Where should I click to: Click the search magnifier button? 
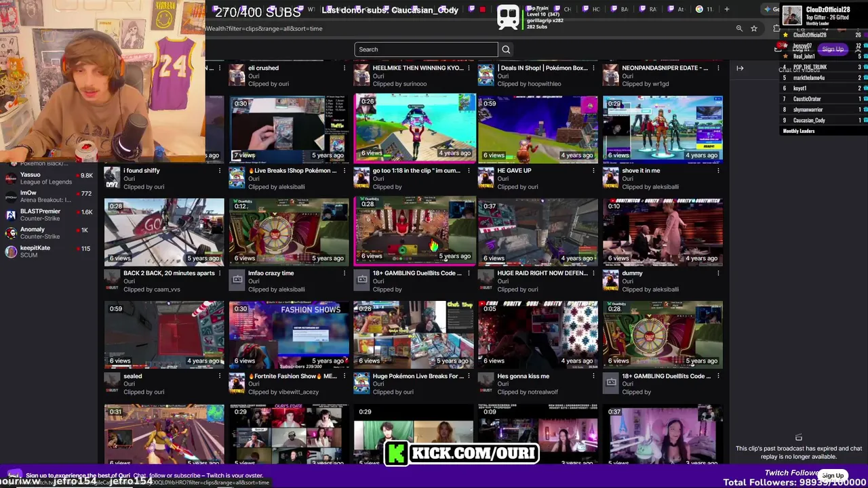[506, 49]
